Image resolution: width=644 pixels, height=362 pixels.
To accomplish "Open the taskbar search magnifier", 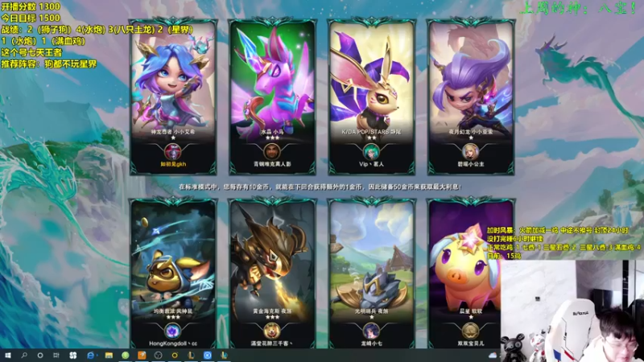I will [x=24, y=355].
